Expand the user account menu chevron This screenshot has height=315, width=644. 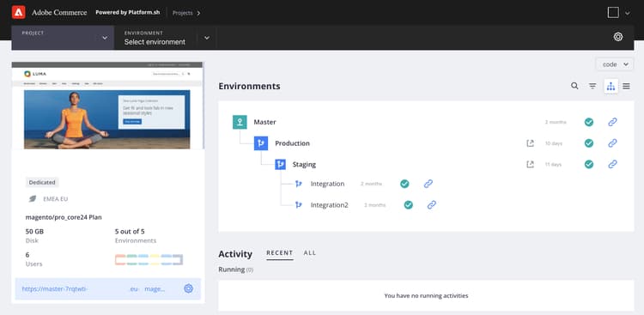coord(627,13)
